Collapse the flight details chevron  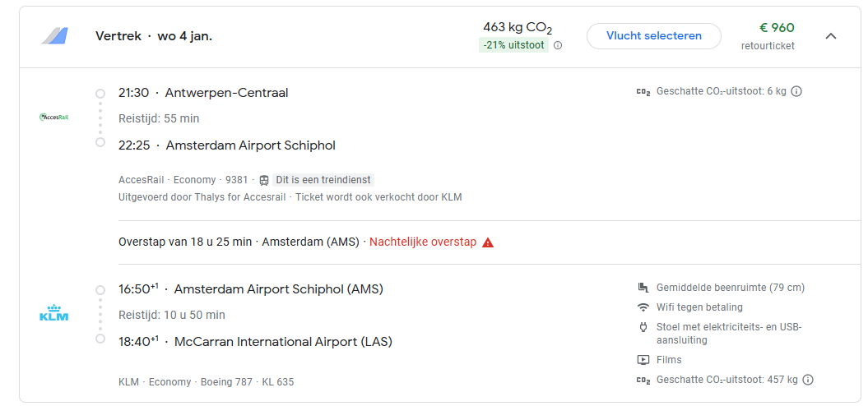(831, 36)
